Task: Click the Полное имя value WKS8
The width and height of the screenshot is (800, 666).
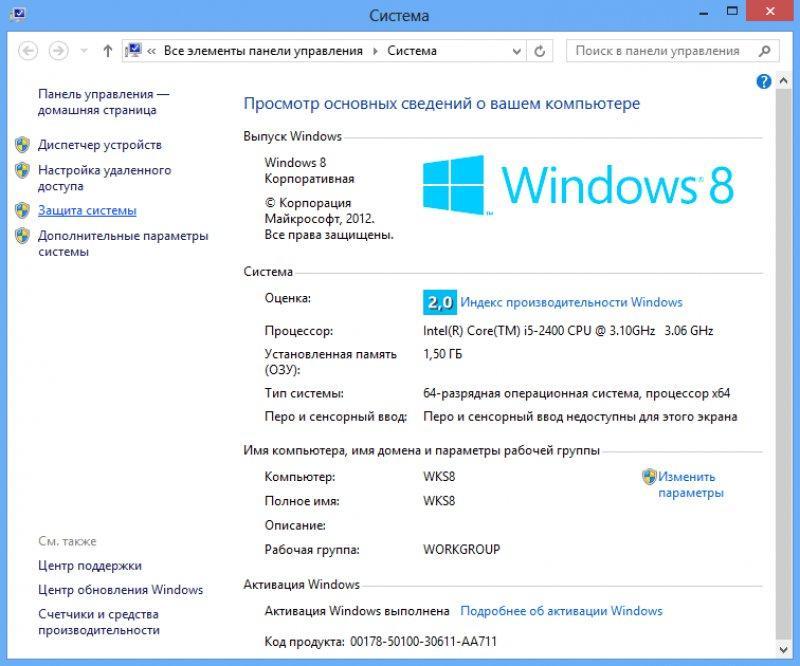Action: tap(439, 501)
